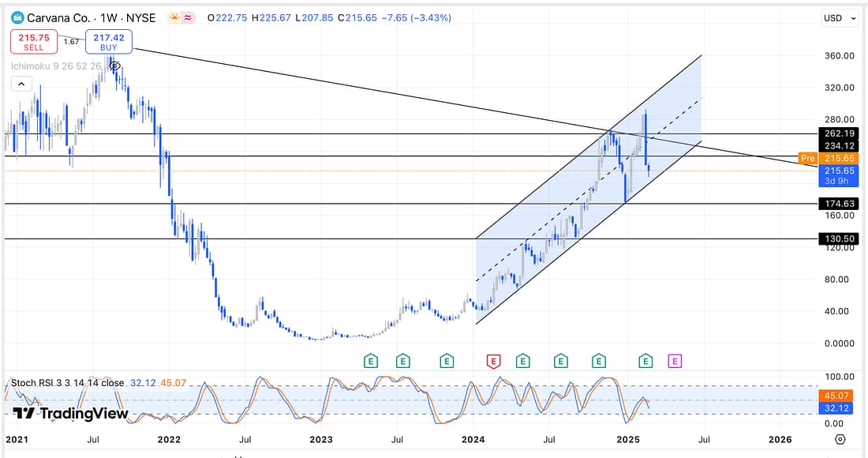Click the pink approximate-data indicator icon
Image resolution: width=868 pixels, height=458 pixels.
click(x=188, y=17)
